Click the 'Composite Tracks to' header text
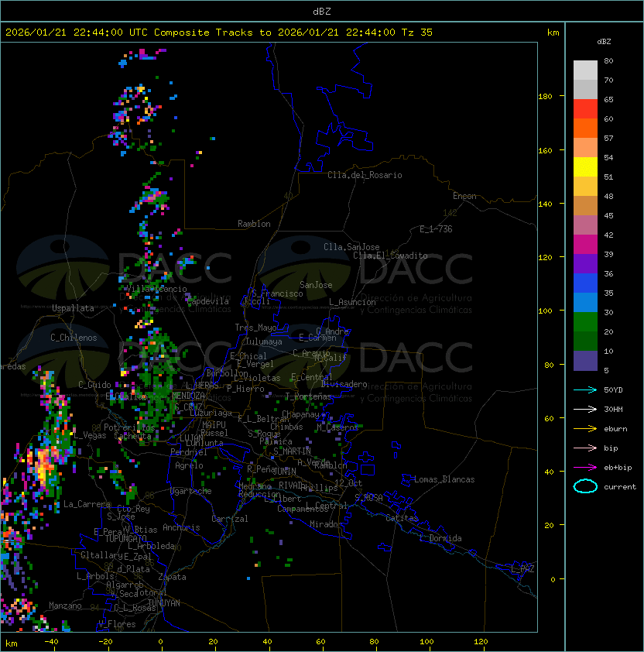 (x=212, y=33)
